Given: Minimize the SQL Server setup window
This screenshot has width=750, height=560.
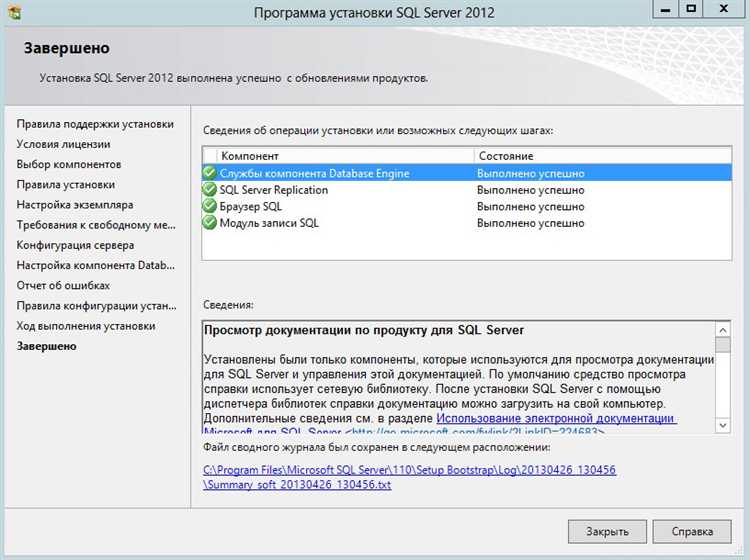Looking at the screenshot, I should click(662, 9).
